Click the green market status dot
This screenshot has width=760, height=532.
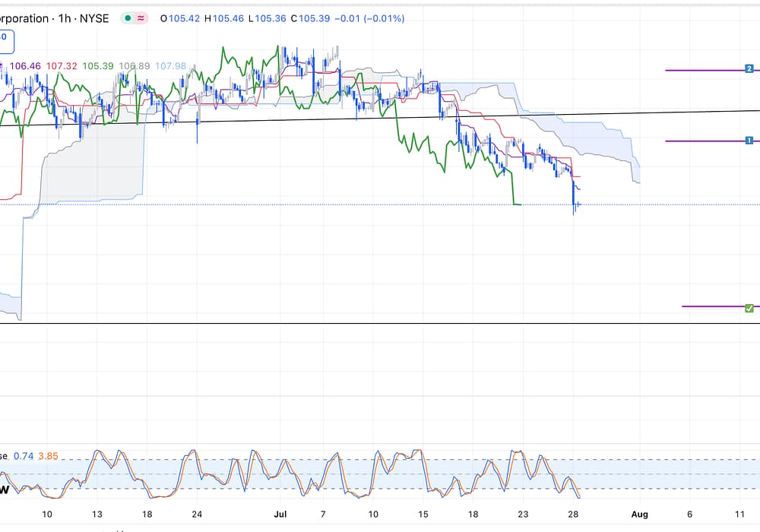[128, 18]
